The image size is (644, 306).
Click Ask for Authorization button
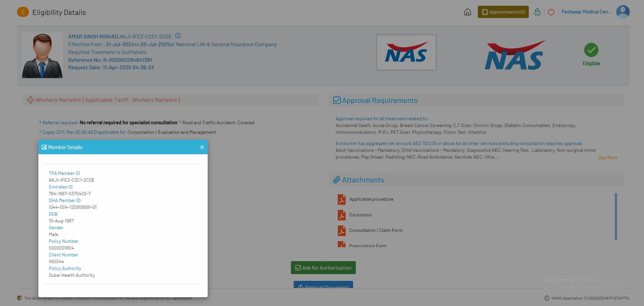click(323, 268)
